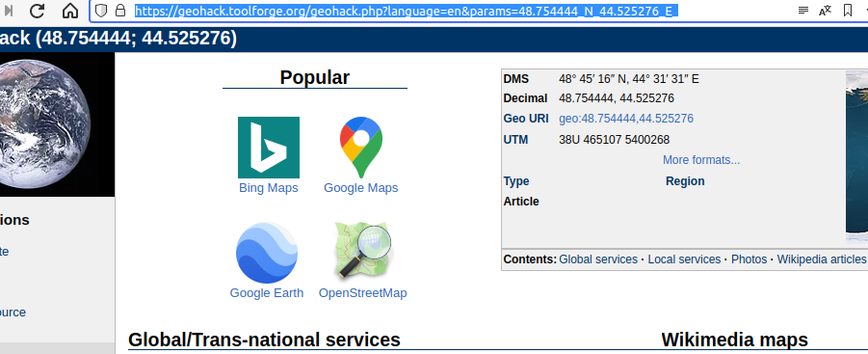This screenshot has width=868, height=354.
Task: Jump to Wikipedia articles section
Action: pos(821,259)
